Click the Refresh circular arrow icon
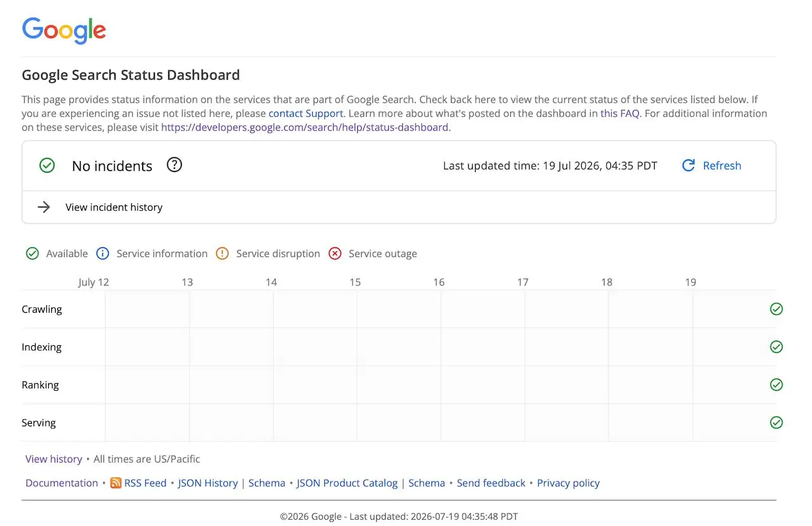Viewport: 812px width, 526px height. [688, 166]
